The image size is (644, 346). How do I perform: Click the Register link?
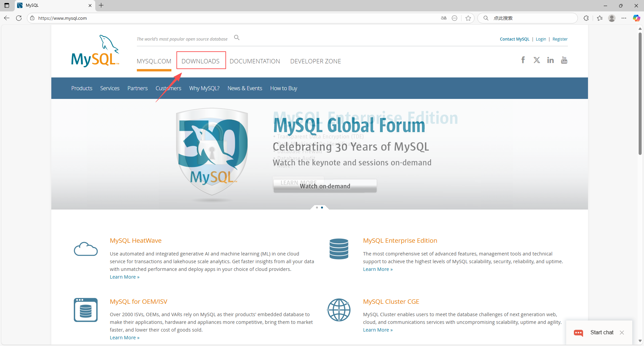pos(560,39)
